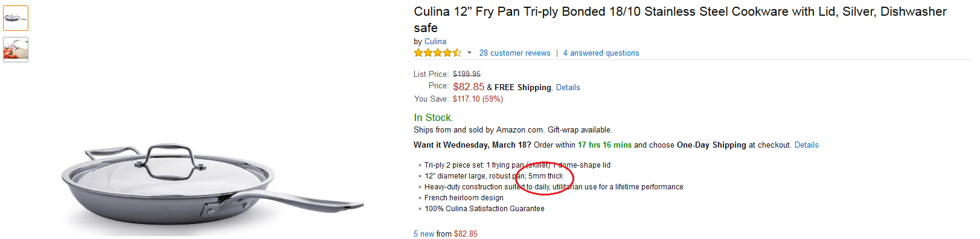Click the product title text
980x239 pixels.
[x=680, y=19]
